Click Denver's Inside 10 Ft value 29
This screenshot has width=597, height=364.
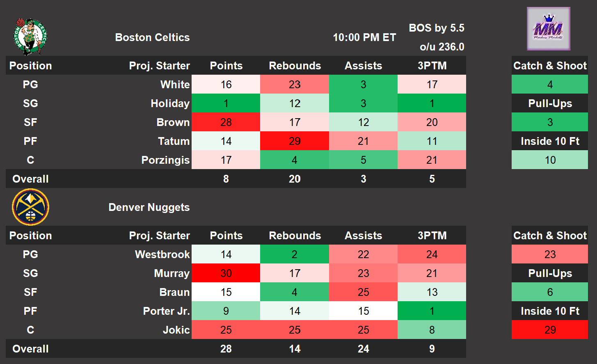(x=550, y=330)
